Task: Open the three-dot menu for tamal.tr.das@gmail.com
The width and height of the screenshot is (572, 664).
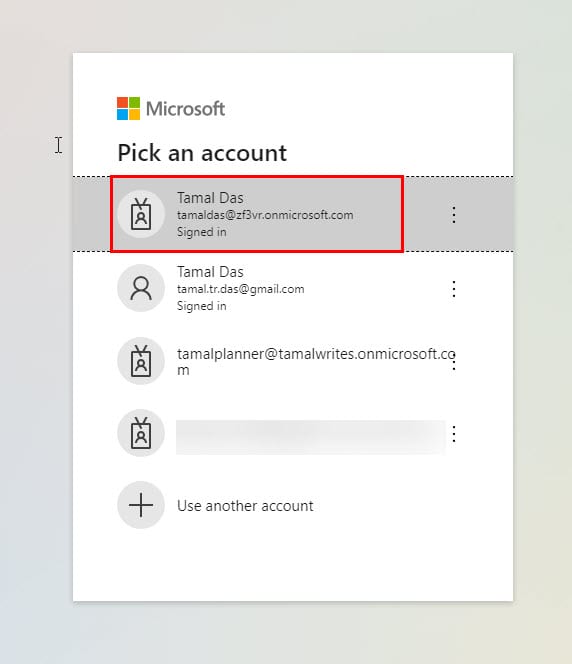Action: [454, 289]
